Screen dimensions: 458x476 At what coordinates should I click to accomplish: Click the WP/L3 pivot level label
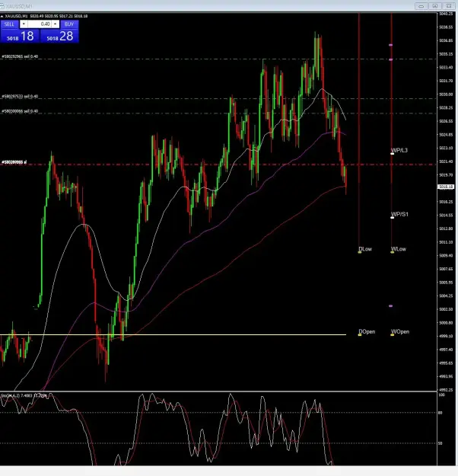coord(399,151)
